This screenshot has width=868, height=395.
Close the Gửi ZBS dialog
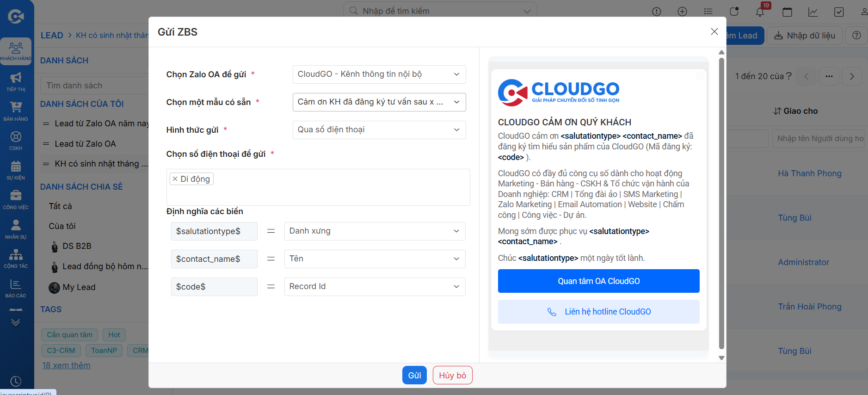pos(714,31)
